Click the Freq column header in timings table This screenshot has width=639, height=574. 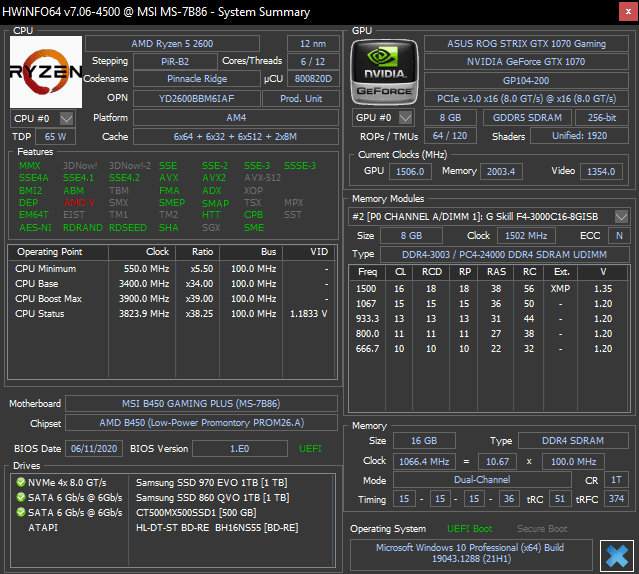point(367,272)
